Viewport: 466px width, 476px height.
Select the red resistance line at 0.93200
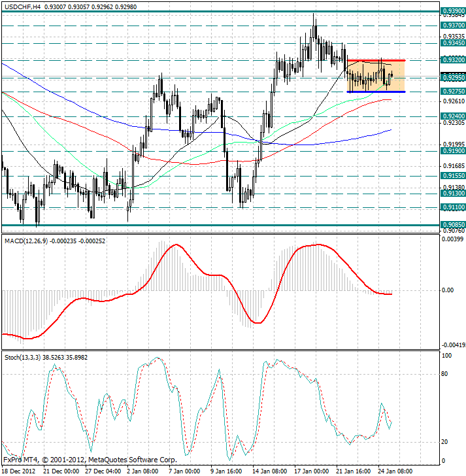376,60
